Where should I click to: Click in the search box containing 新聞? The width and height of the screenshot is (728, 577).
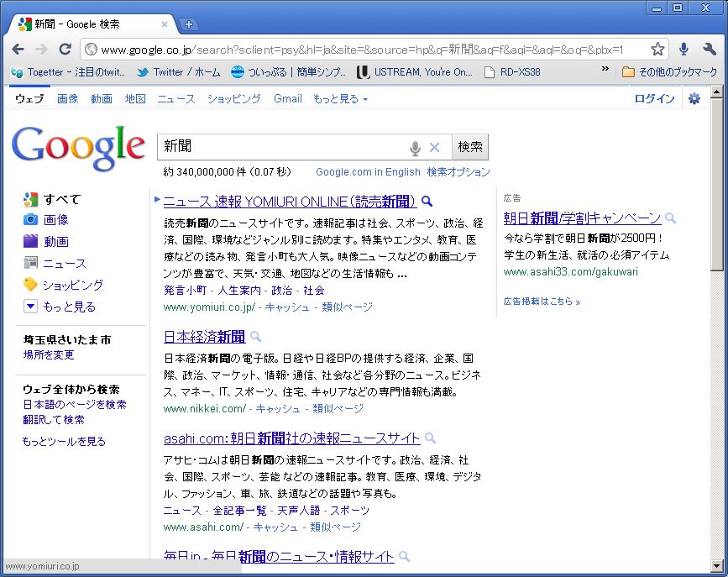281,147
